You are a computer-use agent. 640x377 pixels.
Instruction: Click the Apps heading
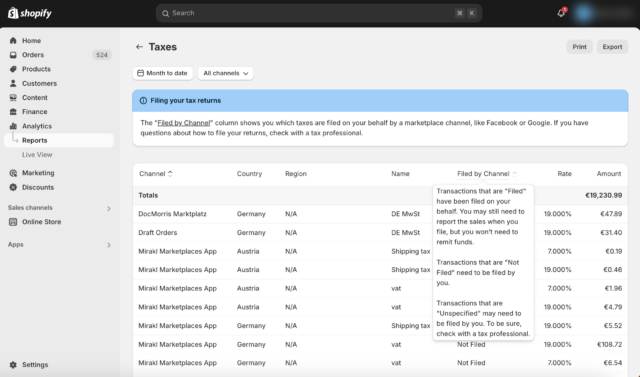coord(16,244)
